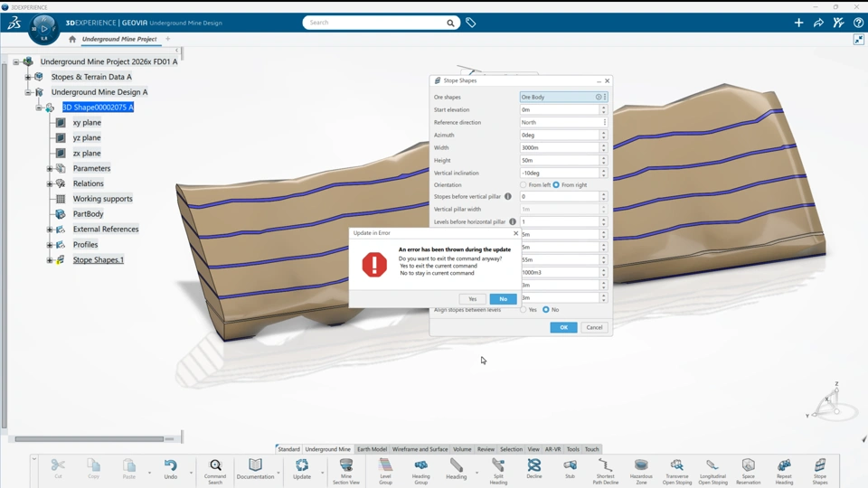
Task: Select the Stub tool
Action: (x=570, y=469)
